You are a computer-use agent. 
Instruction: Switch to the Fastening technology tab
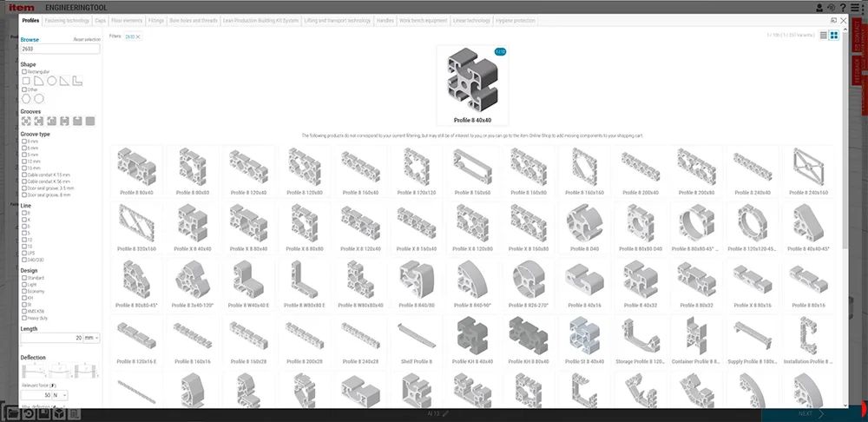point(68,20)
